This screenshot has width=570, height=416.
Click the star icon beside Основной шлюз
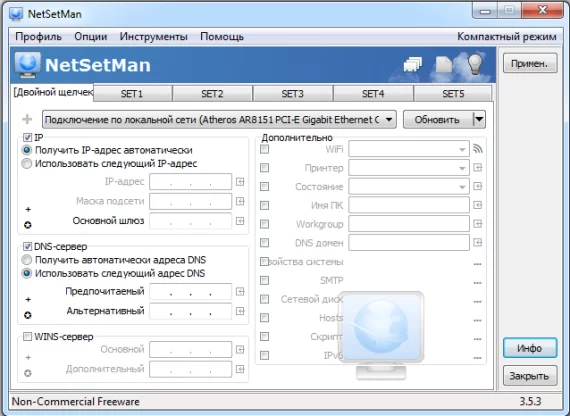[28, 225]
